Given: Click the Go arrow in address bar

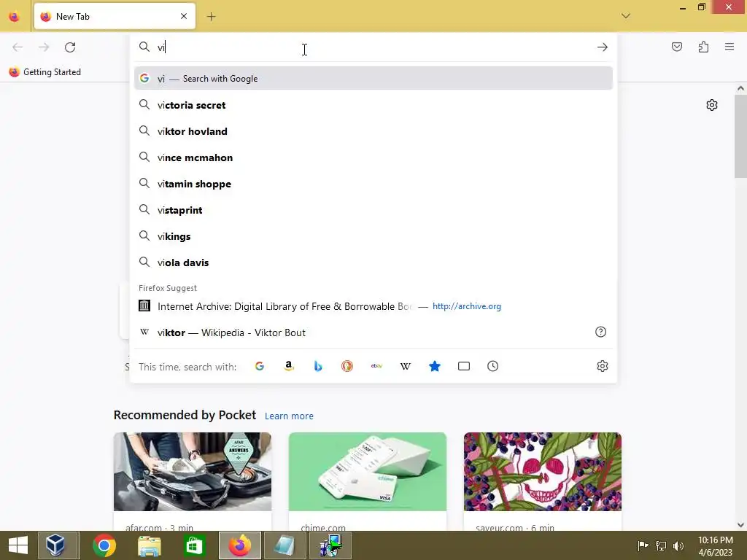Looking at the screenshot, I should coord(602,47).
